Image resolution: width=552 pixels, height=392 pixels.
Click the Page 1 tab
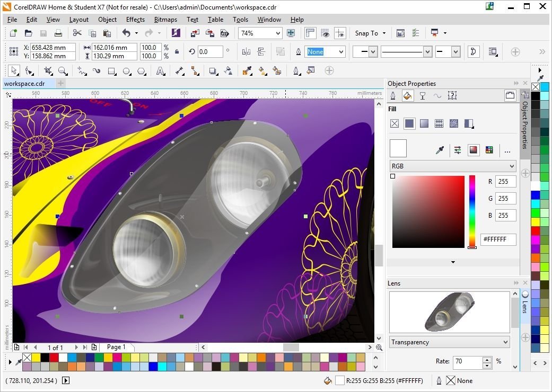116,347
